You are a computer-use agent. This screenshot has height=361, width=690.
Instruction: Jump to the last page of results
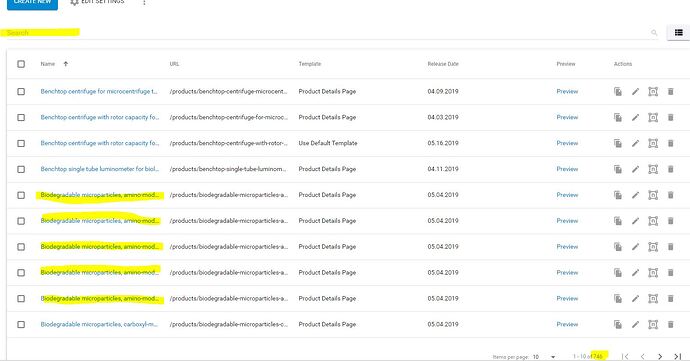pos(678,356)
